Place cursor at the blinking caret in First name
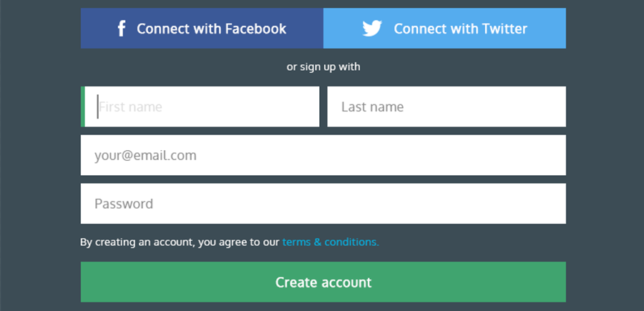The image size is (644, 311). [98, 107]
